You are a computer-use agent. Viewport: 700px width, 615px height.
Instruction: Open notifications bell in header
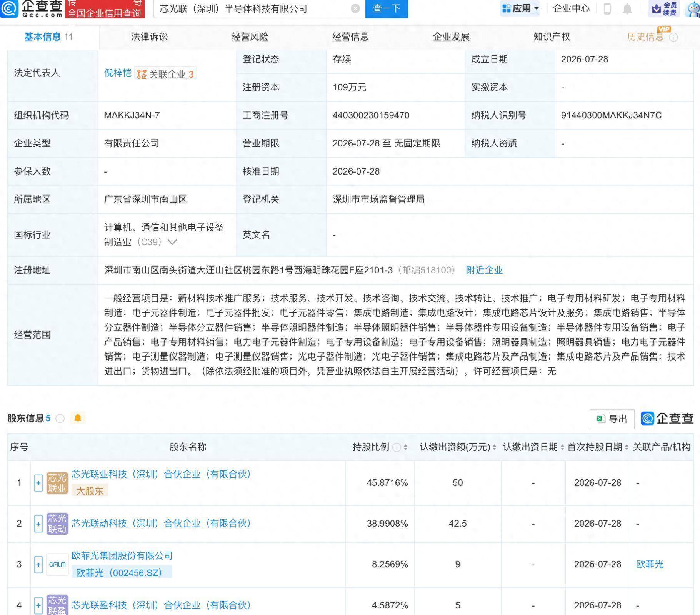[x=627, y=8]
